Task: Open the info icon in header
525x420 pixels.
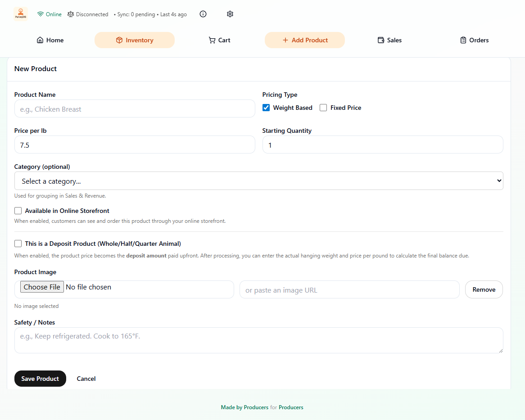Action: tap(203, 14)
